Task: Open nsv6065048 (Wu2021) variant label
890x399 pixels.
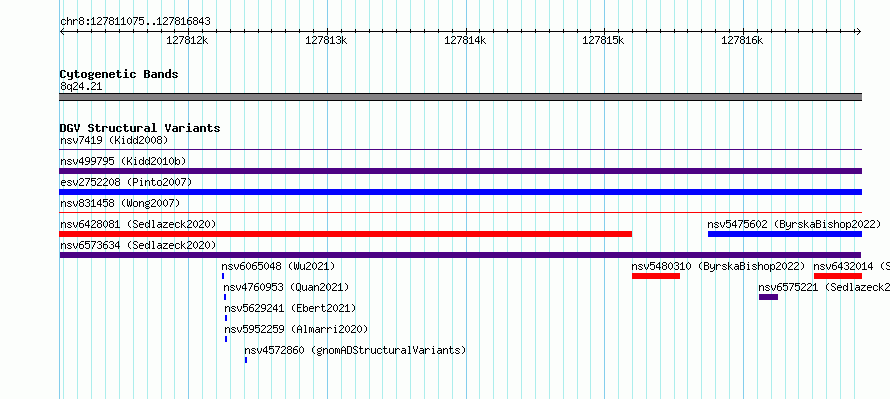Action: 278,266
